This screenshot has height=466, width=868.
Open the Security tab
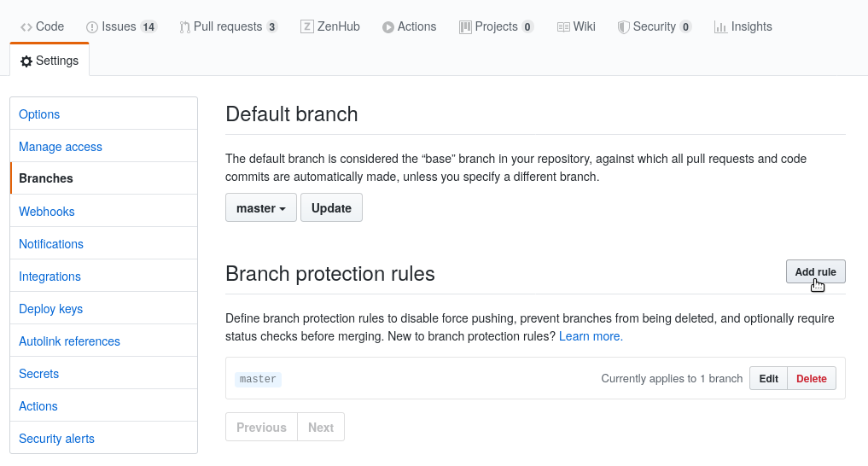(x=655, y=26)
